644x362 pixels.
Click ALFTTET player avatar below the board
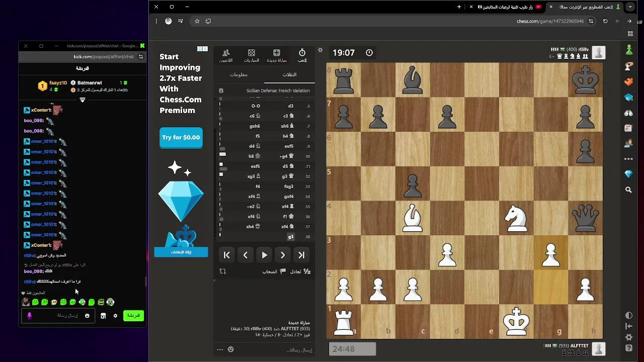598,348
